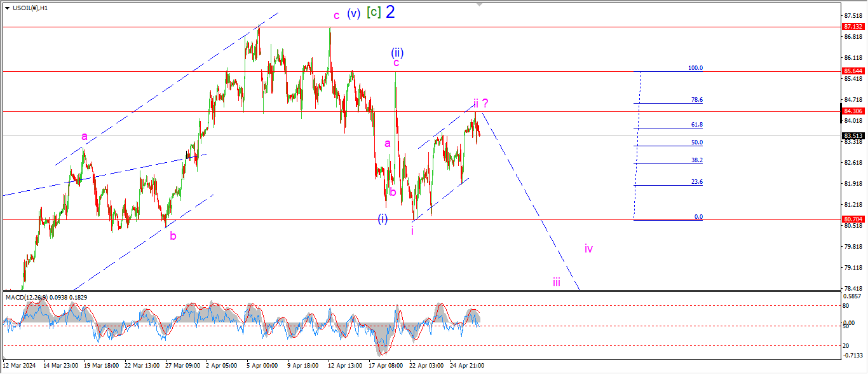
Task: Click the USOIL(€),H1 chart title
Action: point(30,8)
